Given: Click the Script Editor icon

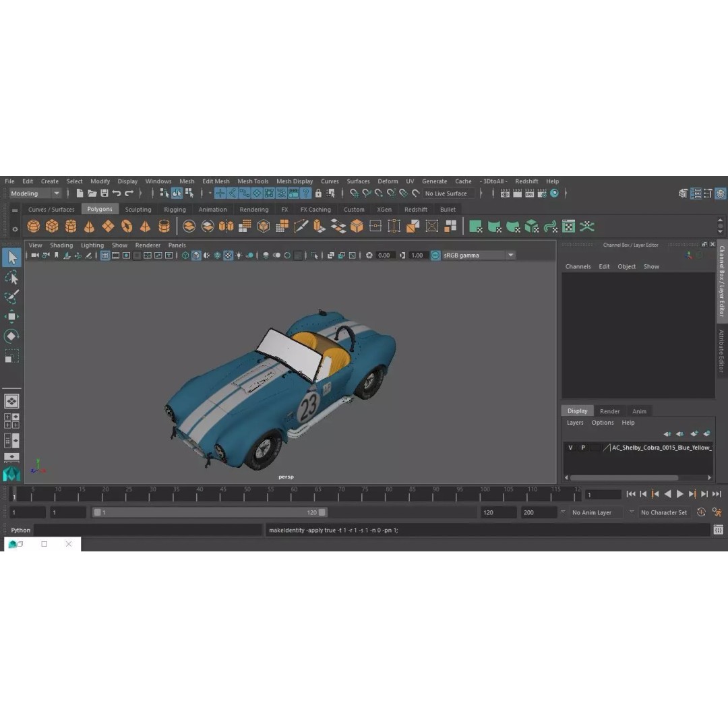Looking at the screenshot, I should [718, 530].
